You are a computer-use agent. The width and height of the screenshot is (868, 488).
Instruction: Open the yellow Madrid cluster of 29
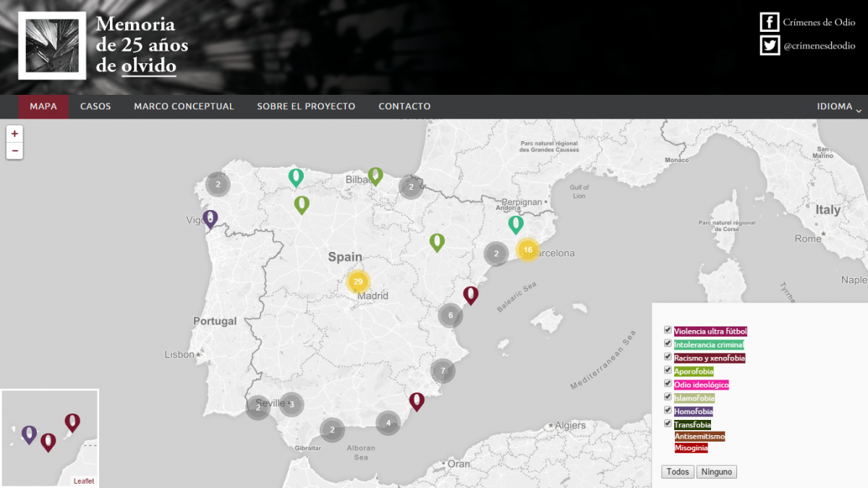pyautogui.click(x=358, y=282)
